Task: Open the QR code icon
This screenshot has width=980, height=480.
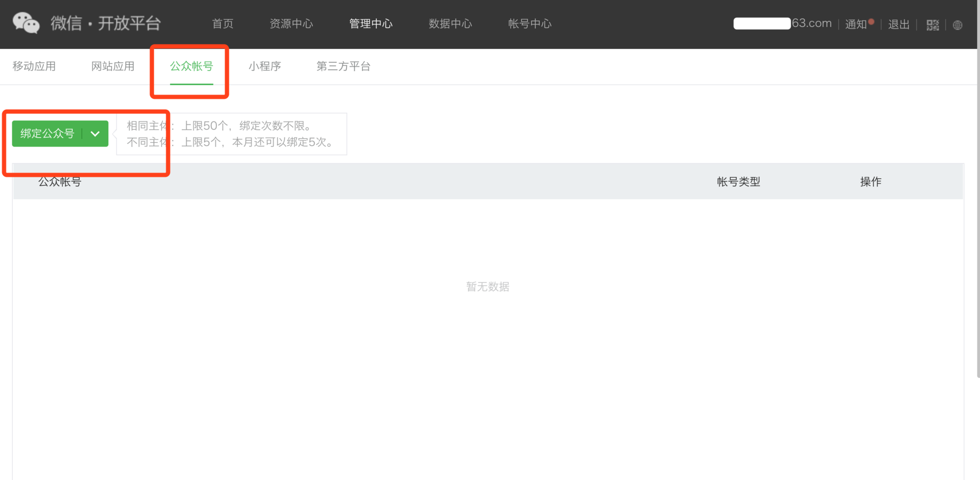Action: click(x=933, y=25)
